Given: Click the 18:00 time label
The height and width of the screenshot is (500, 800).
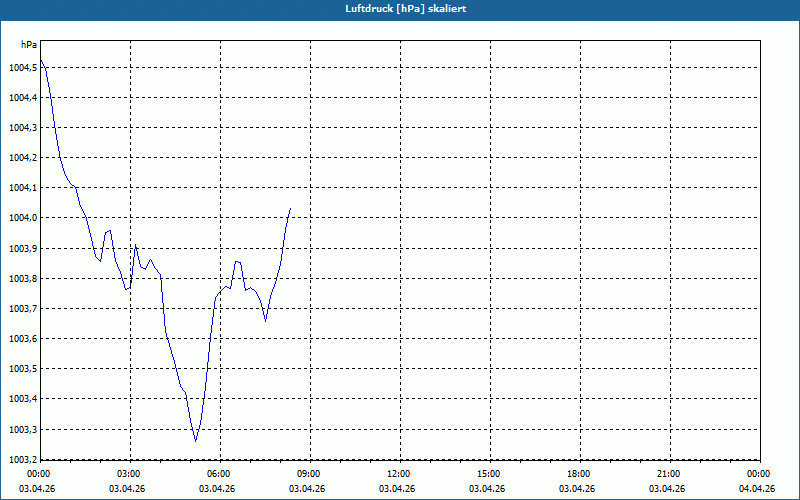Looking at the screenshot, I should (579, 474).
